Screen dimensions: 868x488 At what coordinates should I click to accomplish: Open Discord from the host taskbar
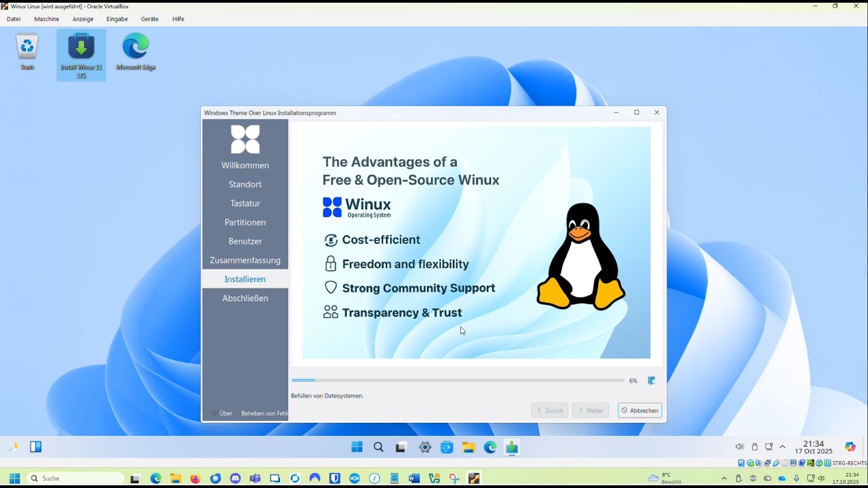(235, 479)
